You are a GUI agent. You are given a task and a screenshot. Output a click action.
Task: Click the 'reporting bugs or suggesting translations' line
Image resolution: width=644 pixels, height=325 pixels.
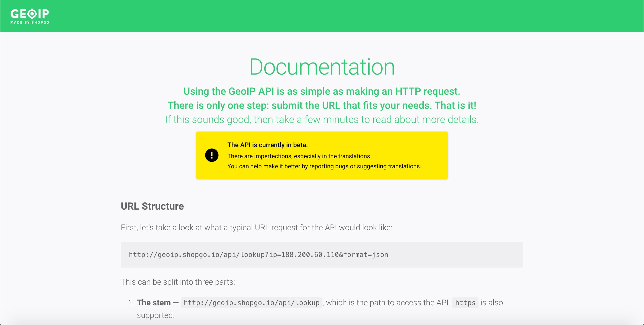(x=324, y=166)
